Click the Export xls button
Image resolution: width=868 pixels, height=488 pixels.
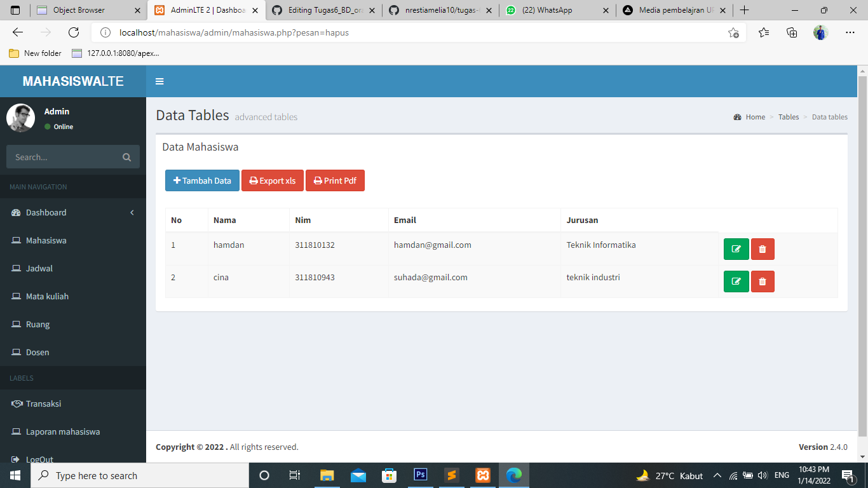pos(272,180)
